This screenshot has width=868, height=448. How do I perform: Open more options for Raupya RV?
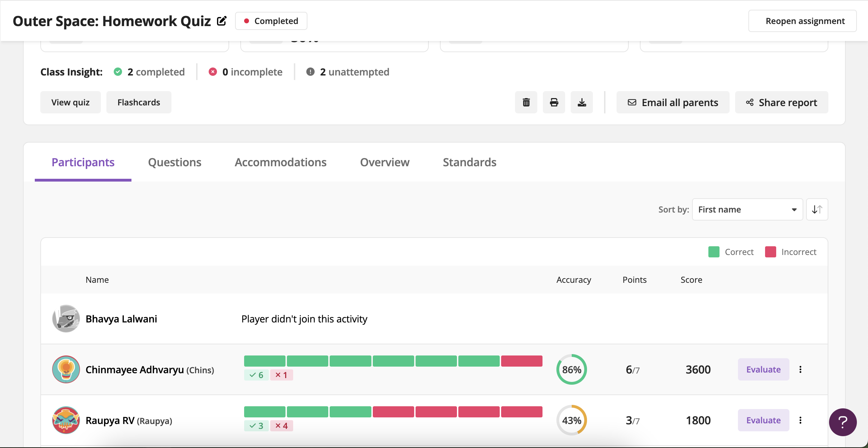click(801, 420)
